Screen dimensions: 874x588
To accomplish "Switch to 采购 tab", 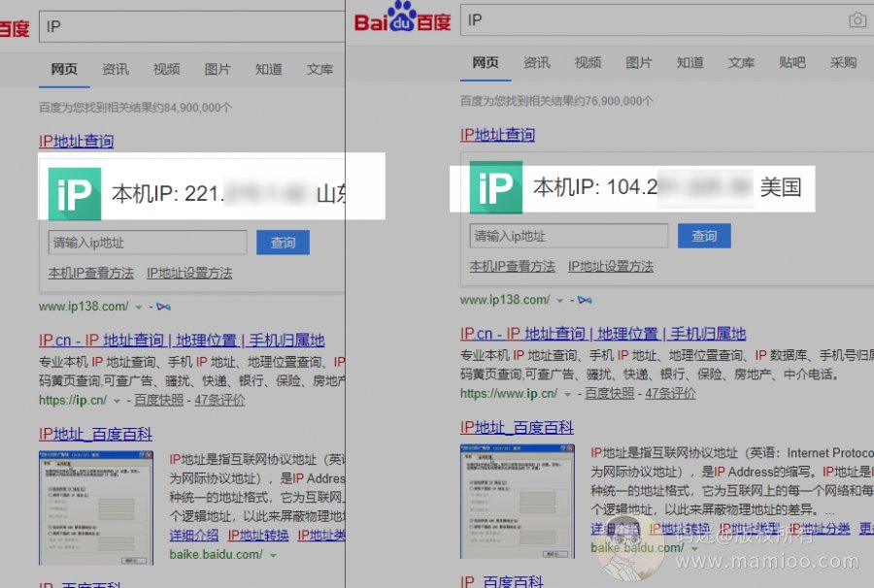I will pyautogui.click(x=843, y=63).
